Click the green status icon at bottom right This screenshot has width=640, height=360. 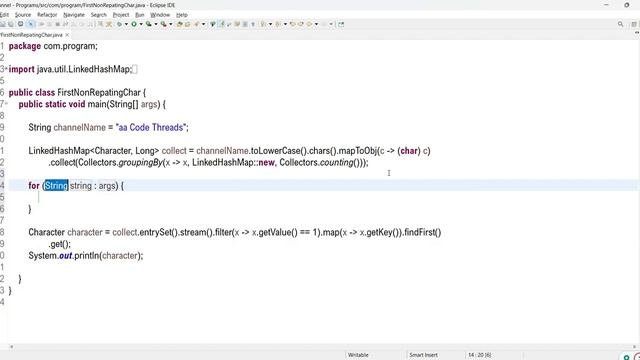click(627, 357)
